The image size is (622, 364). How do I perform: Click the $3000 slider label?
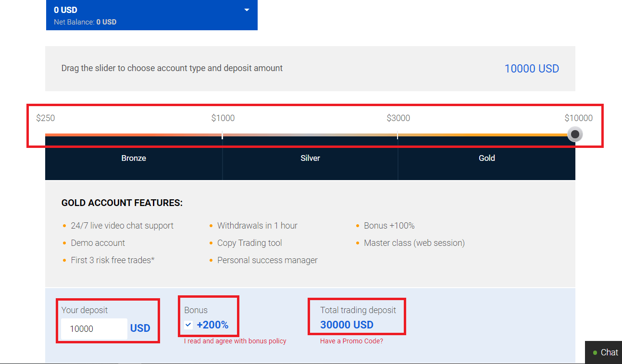tap(398, 118)
